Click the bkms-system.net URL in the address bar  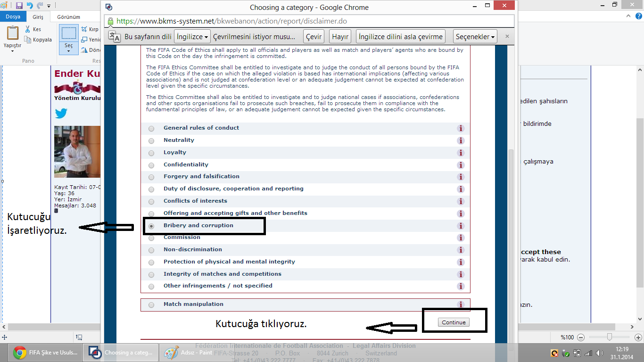(x=231, y=21)
